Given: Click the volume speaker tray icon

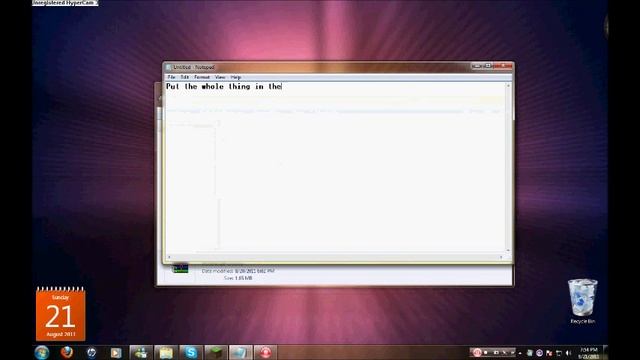Looking at the screenshot, I should point(569,353).
